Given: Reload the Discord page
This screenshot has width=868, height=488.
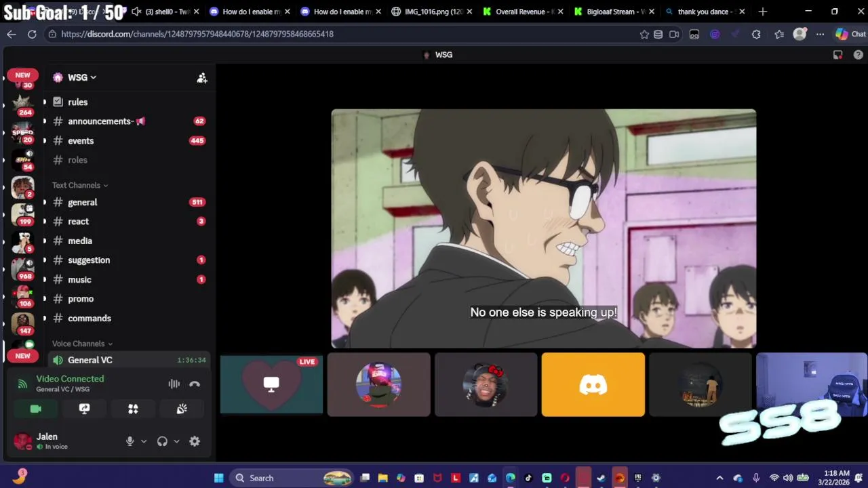Looking at the screenshot, I should click(x=32, y=34).
